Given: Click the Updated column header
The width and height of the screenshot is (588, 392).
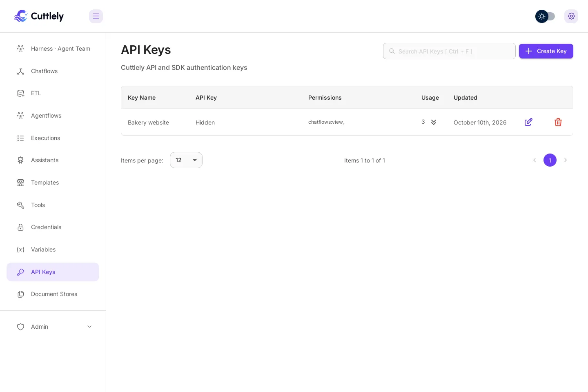Looking at the screenshot, I should click(x=465, y=98).
